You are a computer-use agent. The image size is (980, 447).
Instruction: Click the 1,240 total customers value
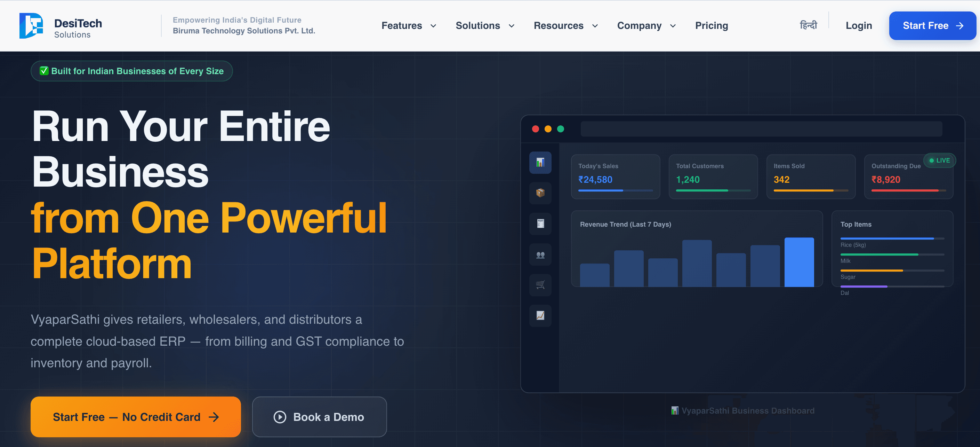point(688,179)
